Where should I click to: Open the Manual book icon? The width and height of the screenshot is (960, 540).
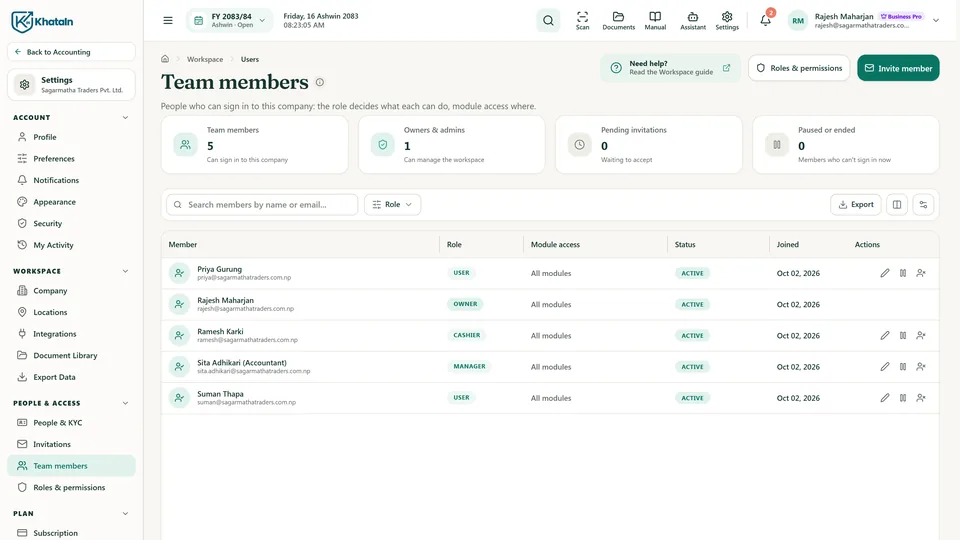(x=655, y=20)
